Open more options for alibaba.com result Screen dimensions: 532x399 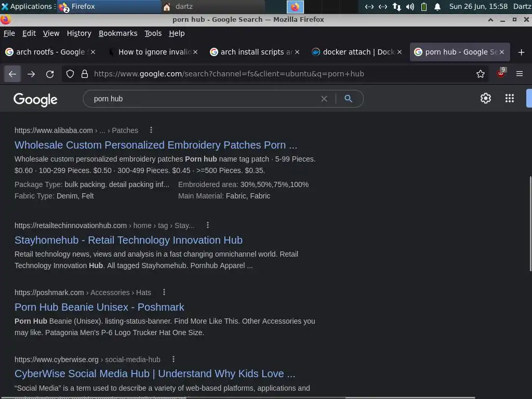[151, 130]
